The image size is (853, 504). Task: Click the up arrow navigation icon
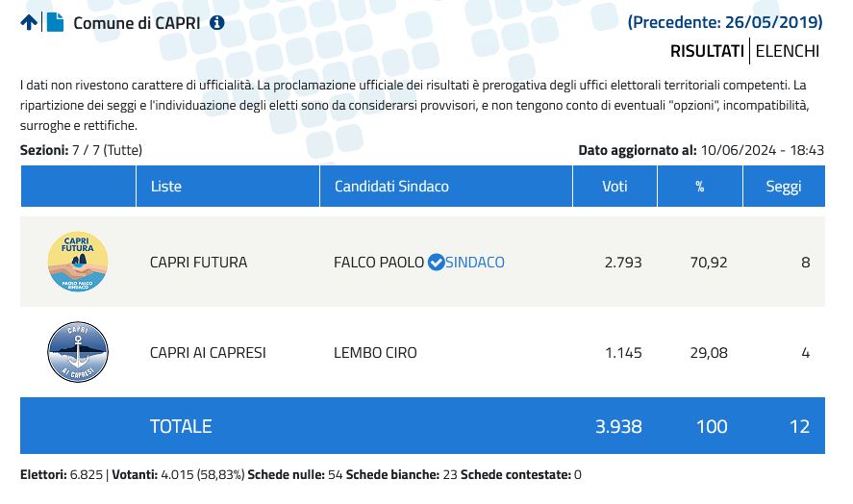click(x=29, y=22)
